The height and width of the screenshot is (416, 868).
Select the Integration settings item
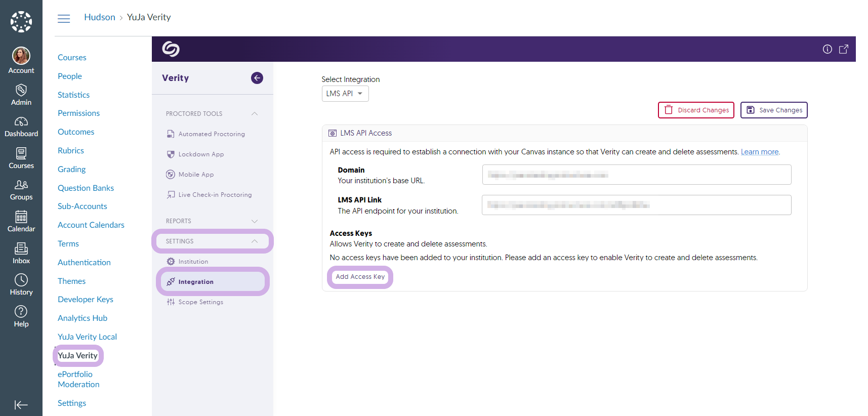(x=213, y=282)
